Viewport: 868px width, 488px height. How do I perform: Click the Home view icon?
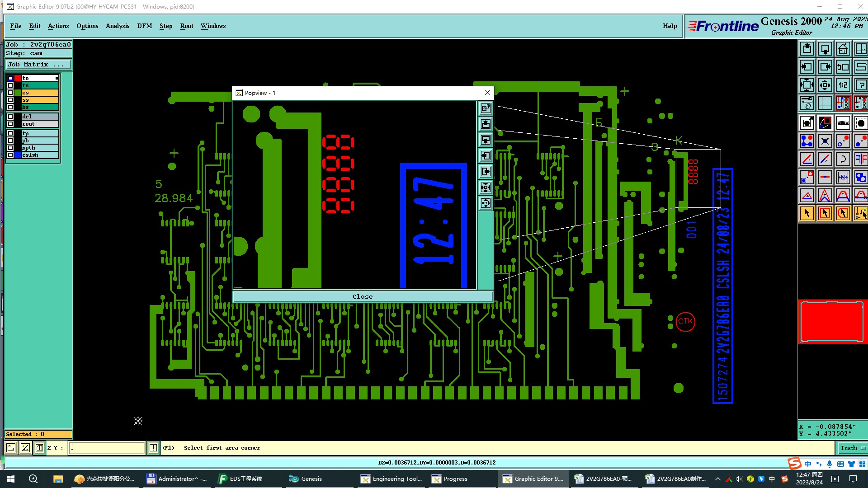[x=843, y=49]
